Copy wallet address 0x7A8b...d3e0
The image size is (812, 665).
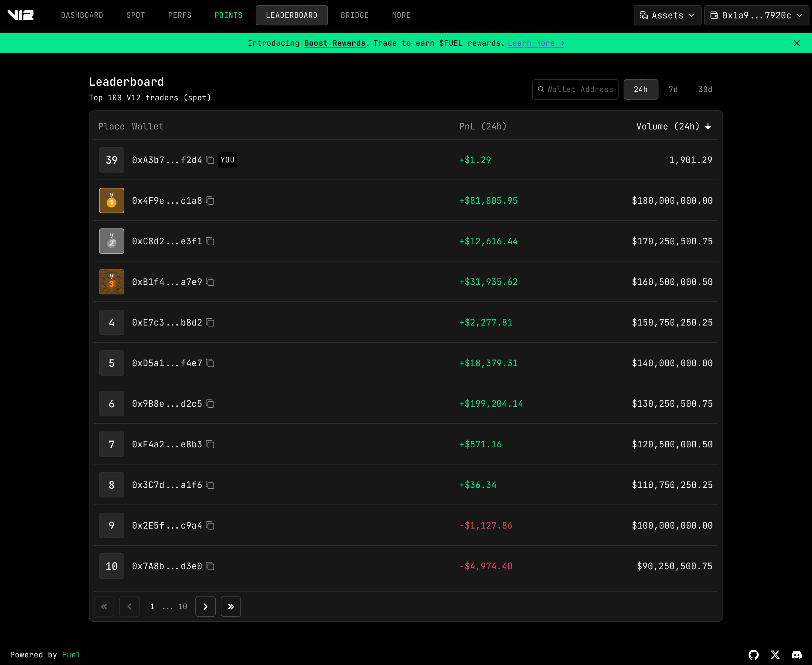tap(210, 566)
